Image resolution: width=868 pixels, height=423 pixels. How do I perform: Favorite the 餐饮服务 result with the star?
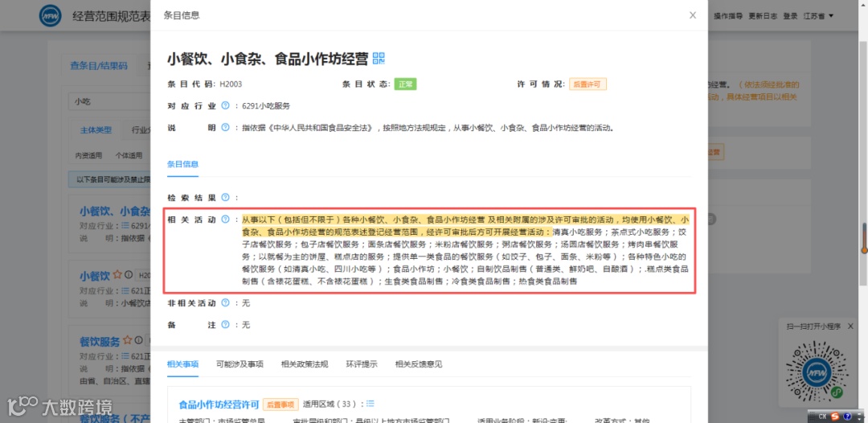click(x=127, y=340)
